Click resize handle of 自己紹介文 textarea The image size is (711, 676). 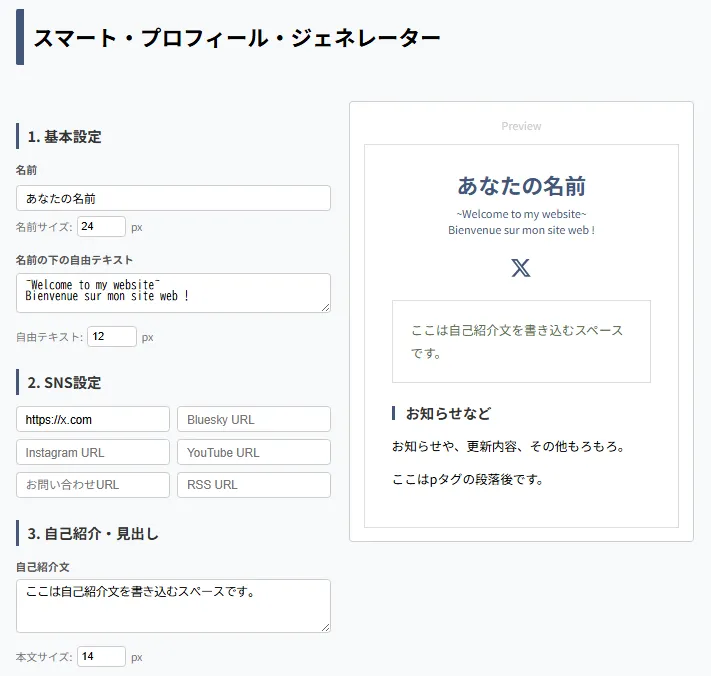tap(325, 627)
